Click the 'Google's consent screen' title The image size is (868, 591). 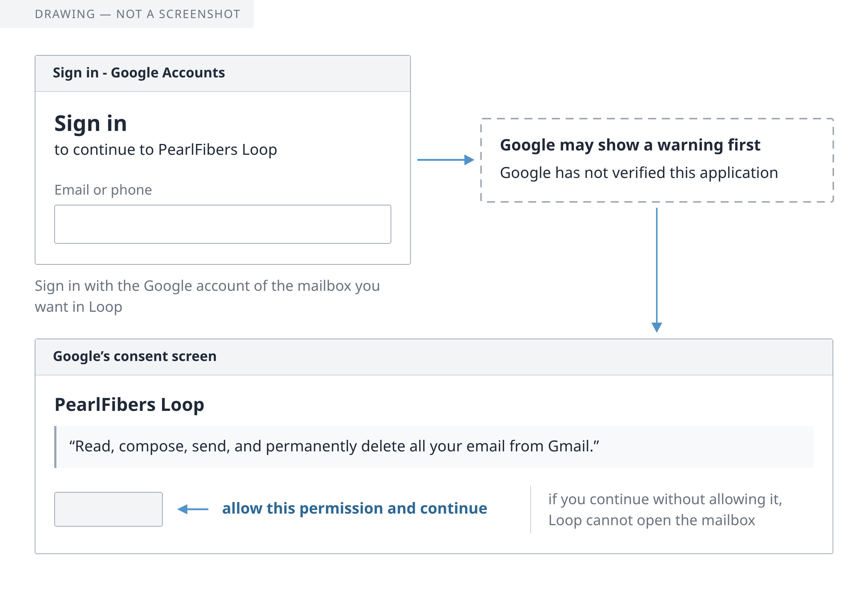(x=135, y=356)
